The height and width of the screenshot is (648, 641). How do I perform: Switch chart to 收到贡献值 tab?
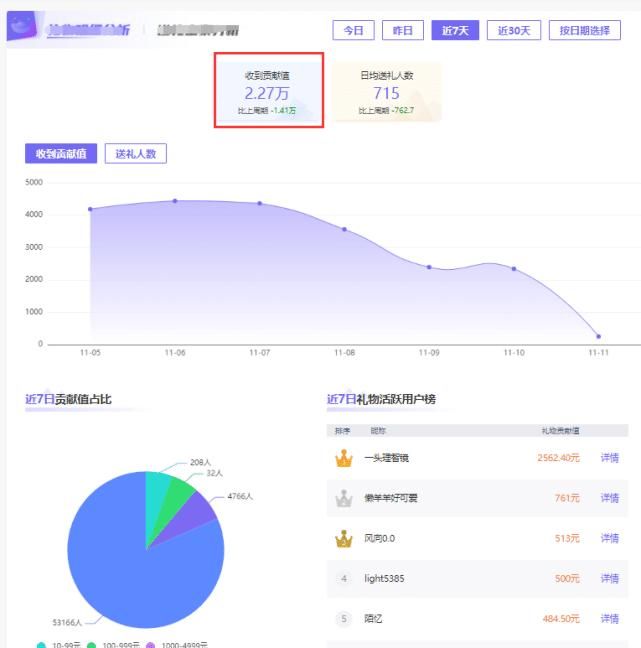pos(61,154)
